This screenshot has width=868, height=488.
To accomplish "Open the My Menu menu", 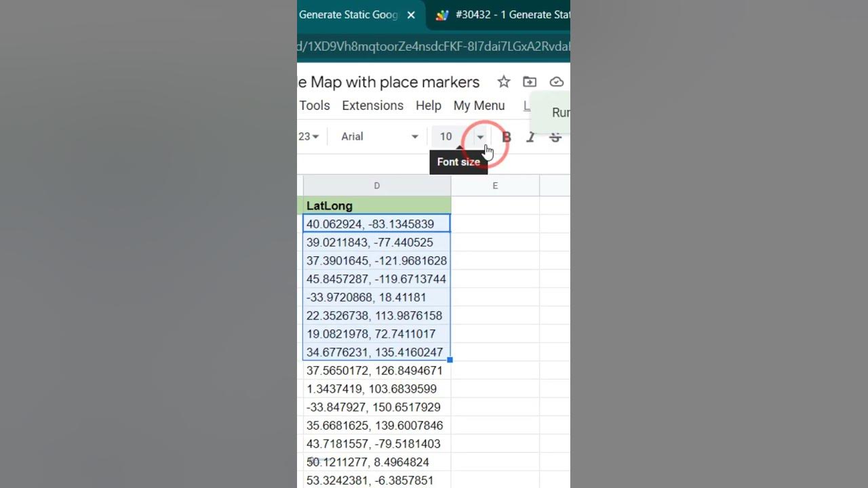I will 479,106.
